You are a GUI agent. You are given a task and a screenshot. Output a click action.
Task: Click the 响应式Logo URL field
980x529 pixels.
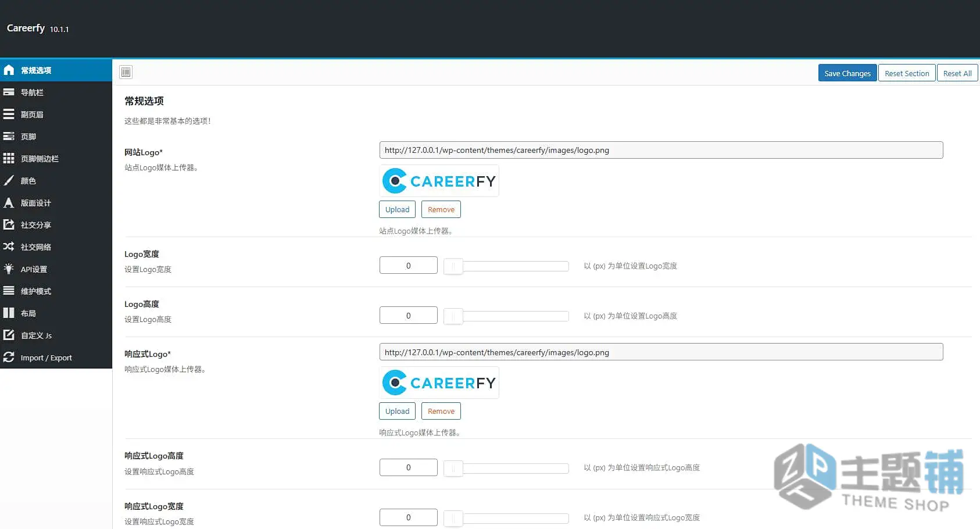[x=661, y=352]
